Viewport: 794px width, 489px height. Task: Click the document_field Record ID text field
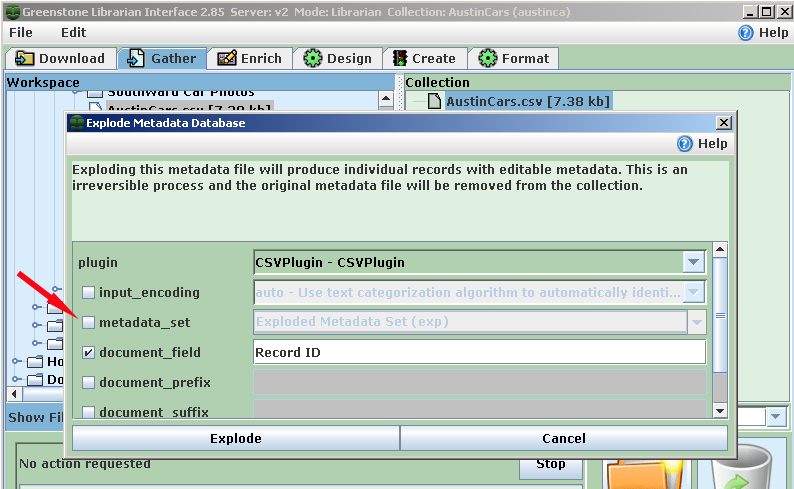[479, 353]
